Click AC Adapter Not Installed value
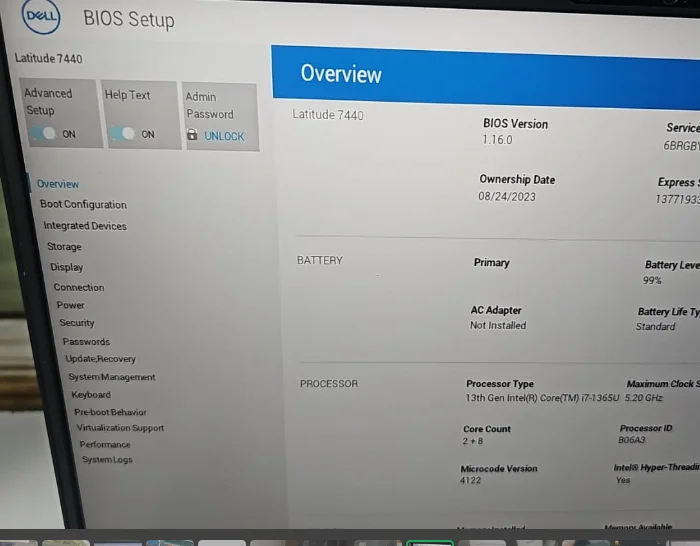Screen dimensions: 700x546 (x=498, y=325)
